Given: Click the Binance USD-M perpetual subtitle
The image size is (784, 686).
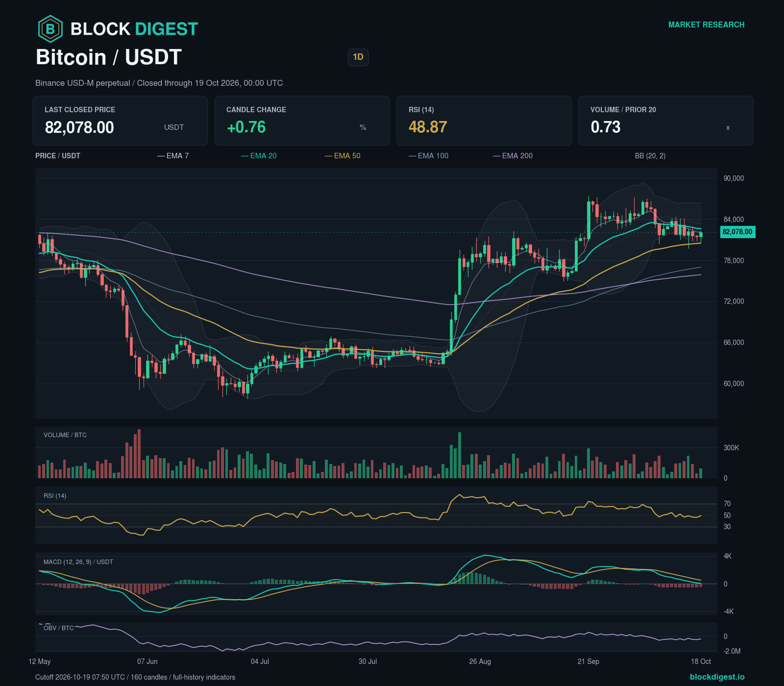Looking at the screenshot, I should [x=159, y=83].
